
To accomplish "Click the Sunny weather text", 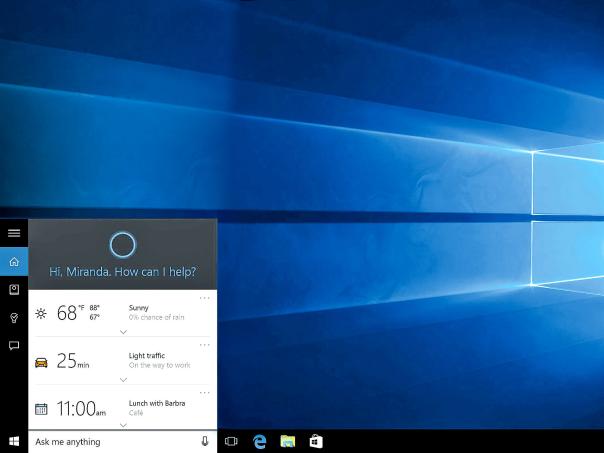I will coord(139,308).
